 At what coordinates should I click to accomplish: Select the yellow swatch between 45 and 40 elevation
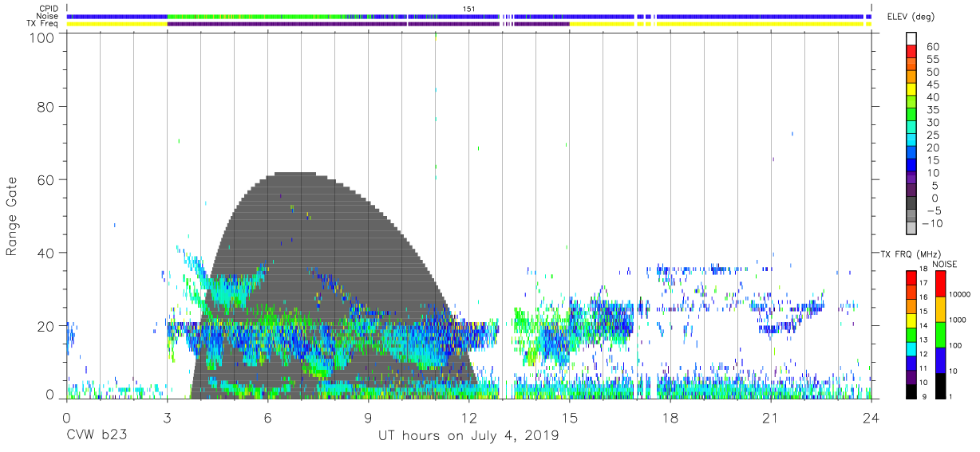(911, 91)
